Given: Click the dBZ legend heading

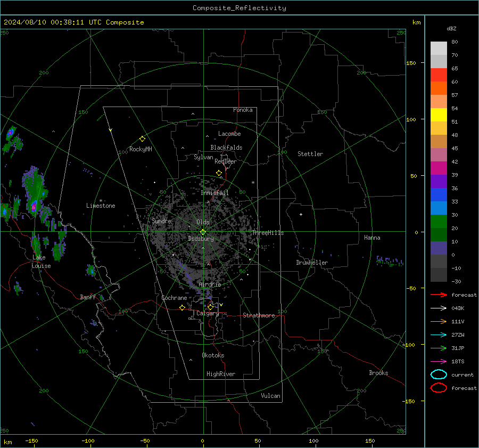Looking at the screenshot, I should [x=451, y=28].
